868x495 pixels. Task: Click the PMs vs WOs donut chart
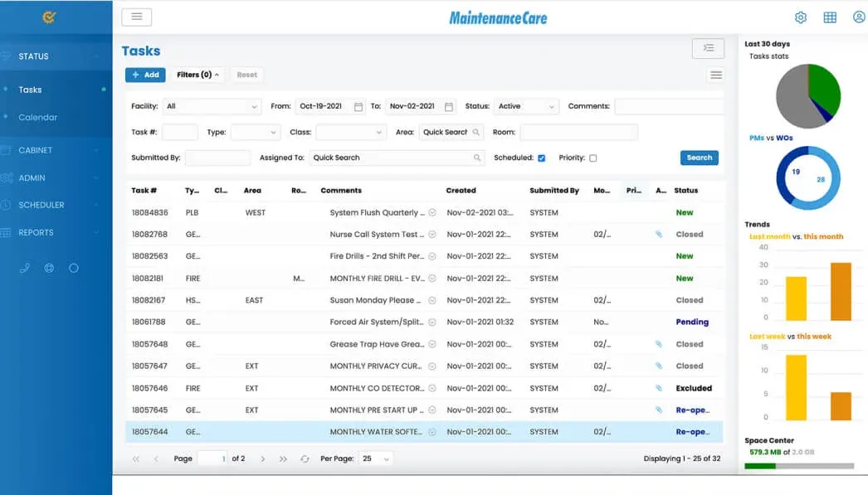(808, 178)
